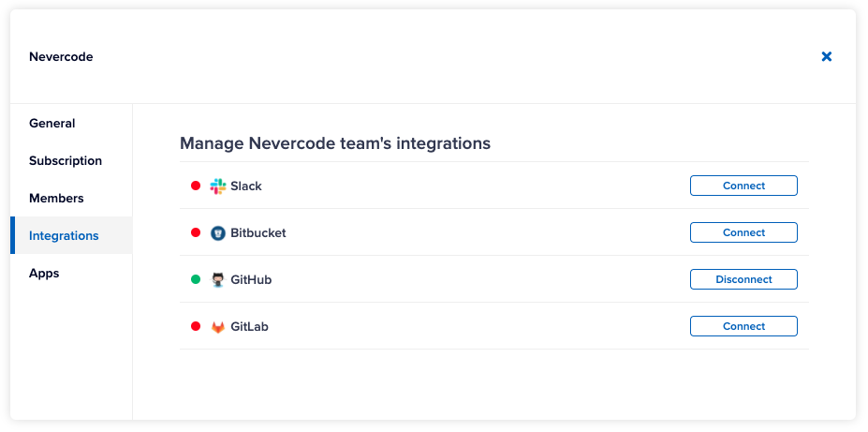Disconnect the GitHub integration
The image size is (868, 432).
pyautogui.click(x=743, y=279)
